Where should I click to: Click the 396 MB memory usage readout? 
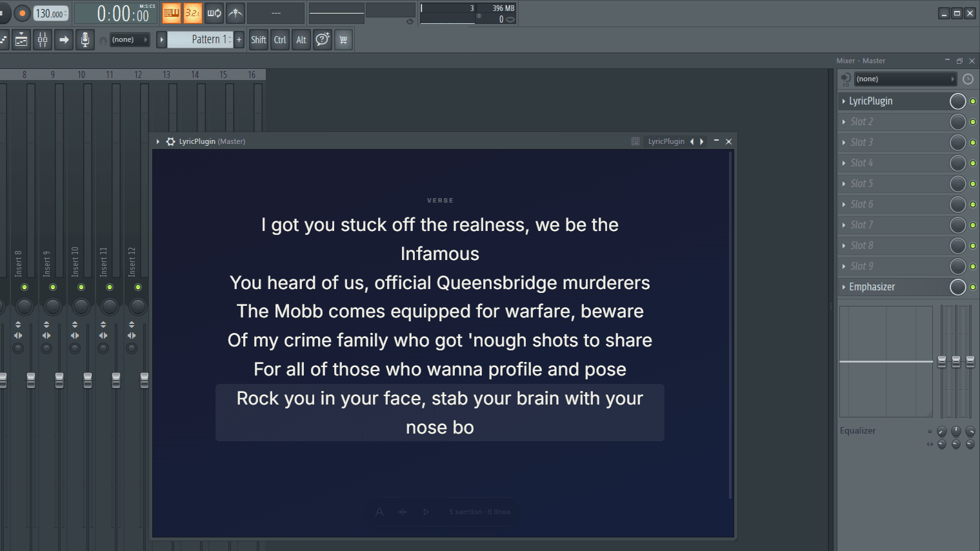[x=503, y=8]
